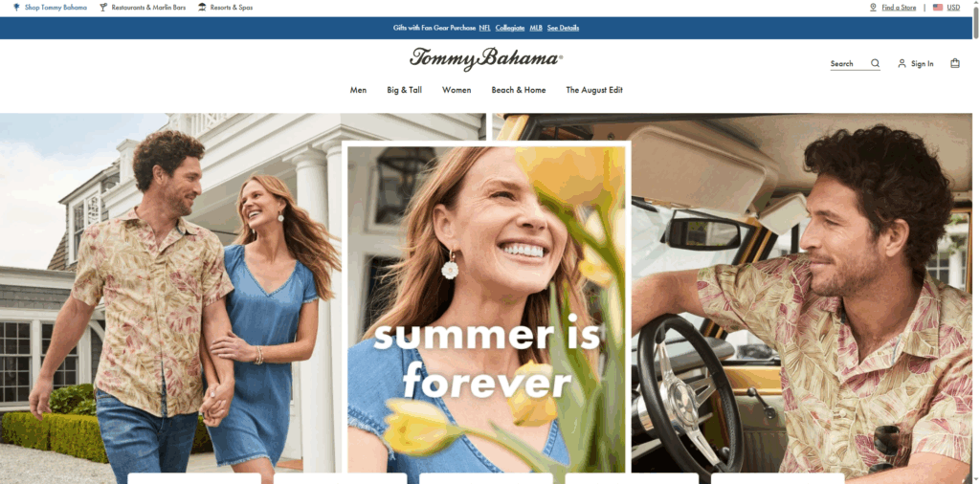Click the Shop Tommy Bahama marlin icon
The width and height of the screenshot is (980, 484).
(16, 8)
